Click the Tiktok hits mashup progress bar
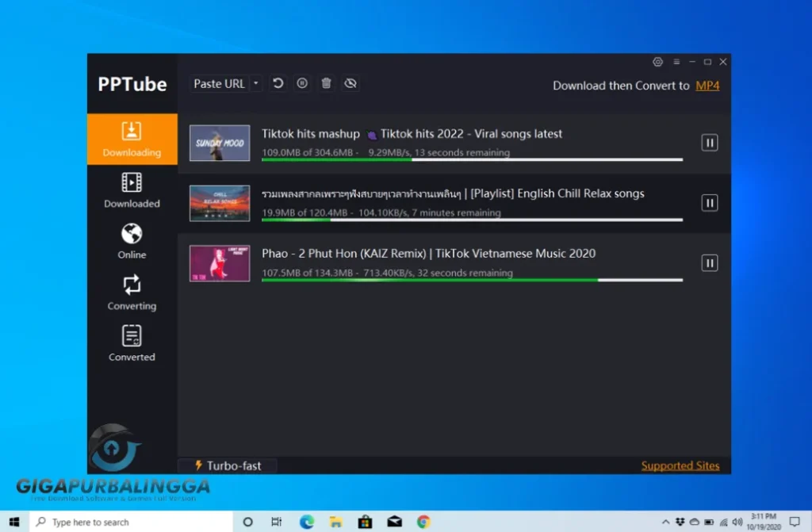This screenshot has height=532, width=812. 472,159
